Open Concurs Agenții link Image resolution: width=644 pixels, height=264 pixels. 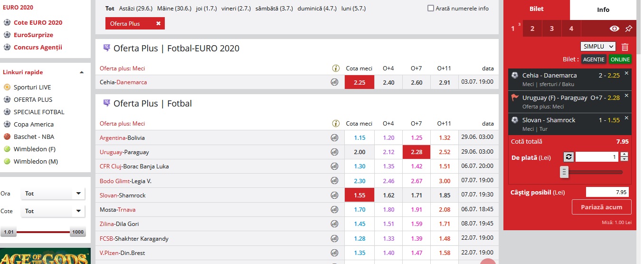coord(38,47)
